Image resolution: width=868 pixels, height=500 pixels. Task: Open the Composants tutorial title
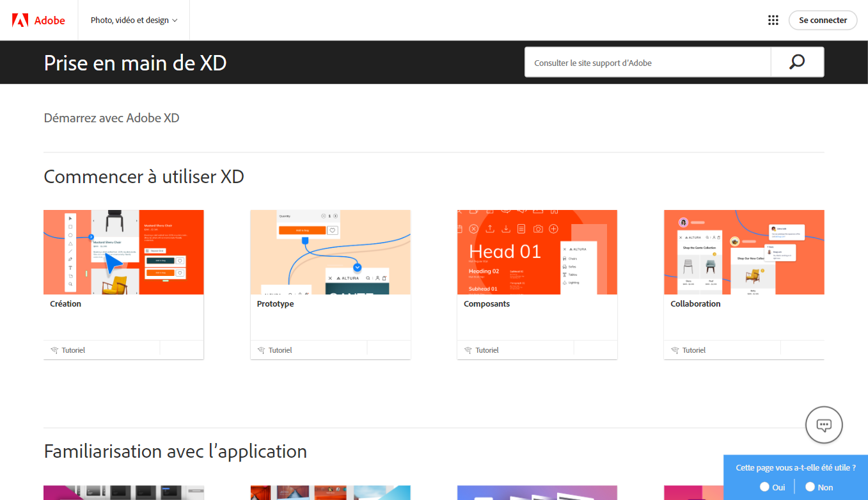(487, 303)
